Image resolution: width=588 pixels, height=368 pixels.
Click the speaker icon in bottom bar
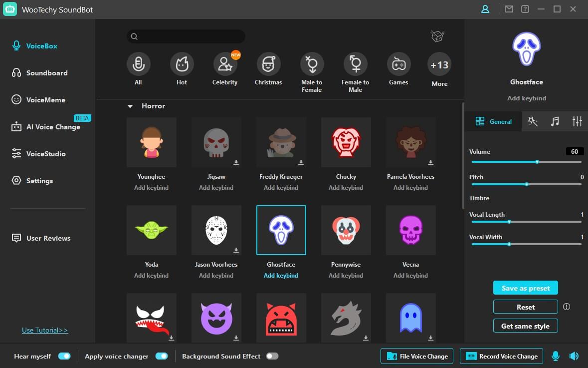(x=574, y=356)
